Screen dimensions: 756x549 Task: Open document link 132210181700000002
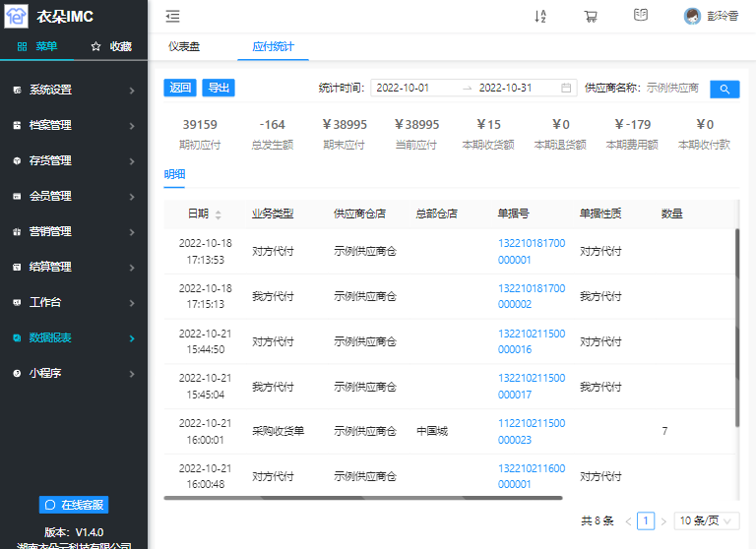pos(532,296)
